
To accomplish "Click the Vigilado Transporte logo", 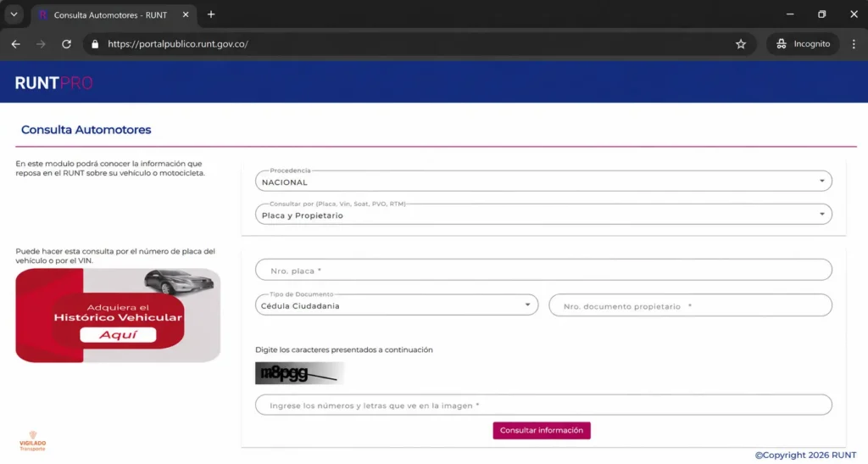I will (33, 441).
